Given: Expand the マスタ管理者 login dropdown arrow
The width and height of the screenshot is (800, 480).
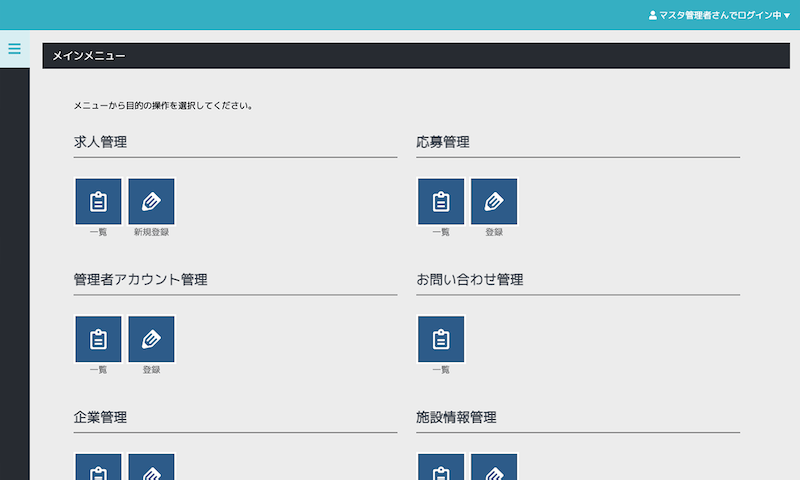Looking at the screenshot, I should 787,16.
